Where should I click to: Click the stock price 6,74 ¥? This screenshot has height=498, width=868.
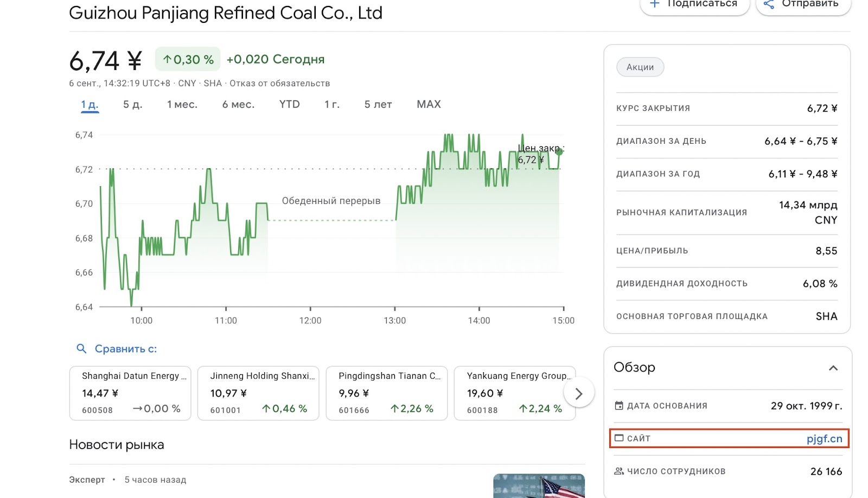click(x=106, y=61)
